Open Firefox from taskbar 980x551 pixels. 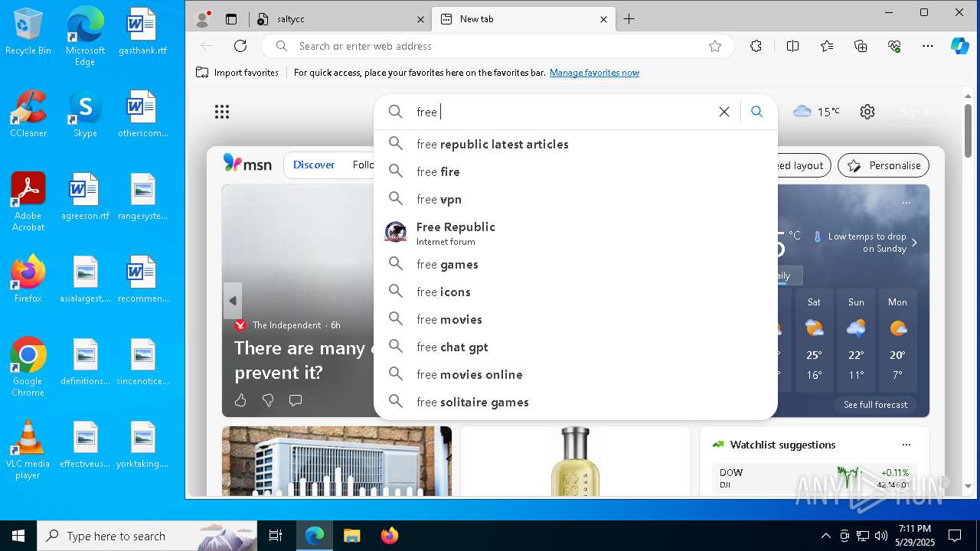390,536
